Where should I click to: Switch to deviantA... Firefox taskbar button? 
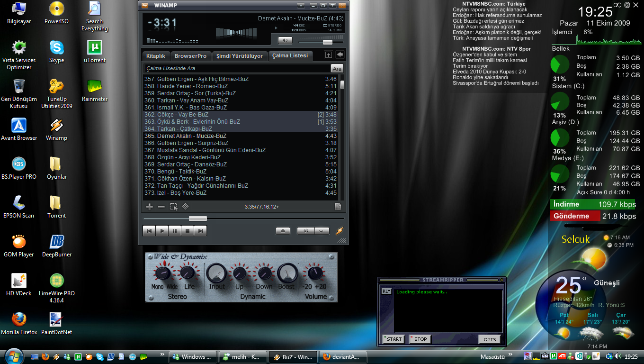click(343, 357)
